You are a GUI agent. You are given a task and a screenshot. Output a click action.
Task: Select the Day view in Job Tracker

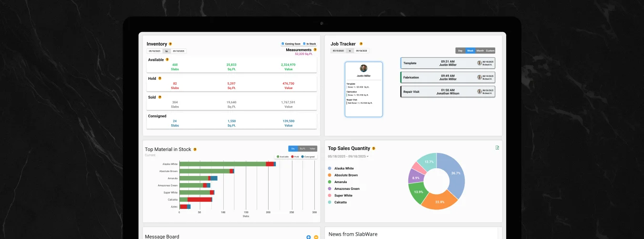pos(460,50)
